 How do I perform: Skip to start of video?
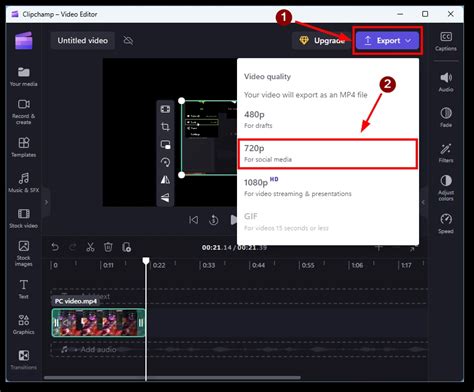193,220
